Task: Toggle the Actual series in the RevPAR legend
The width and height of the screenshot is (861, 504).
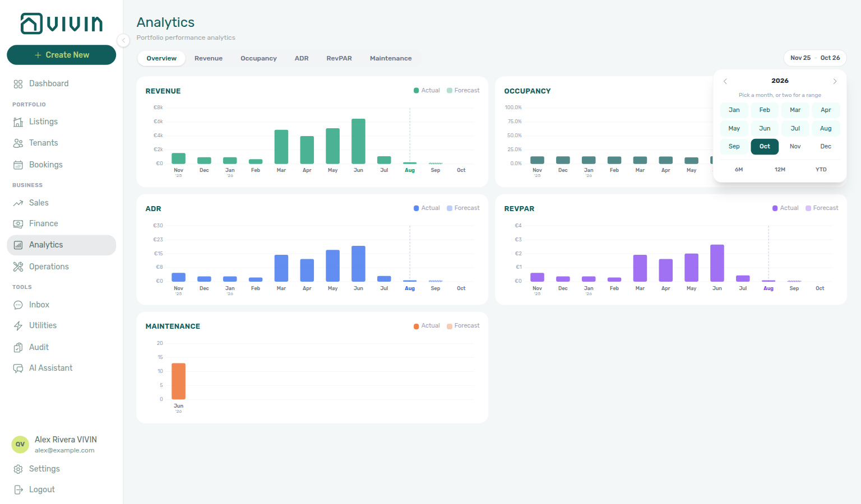Action: coord(785,208)
